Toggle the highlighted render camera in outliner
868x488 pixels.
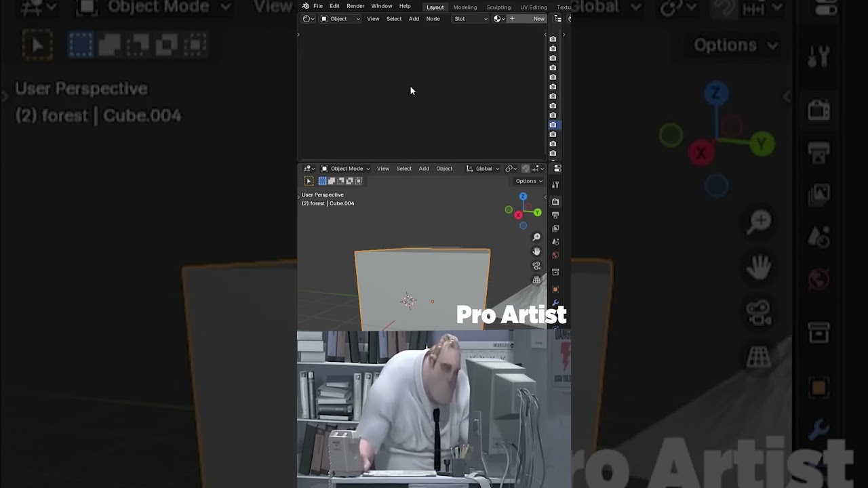553,125
